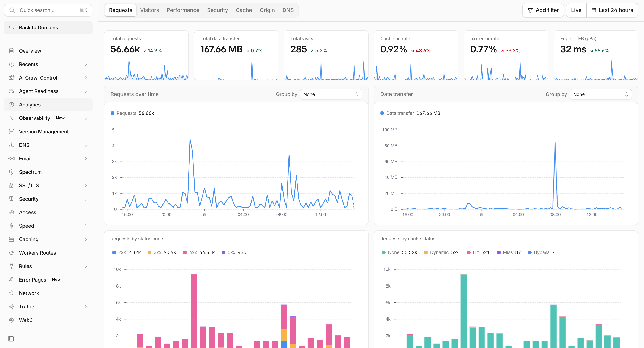The image size is (644, 348).
Task: Open the Security analytics tab
Action: click(218, 10)
